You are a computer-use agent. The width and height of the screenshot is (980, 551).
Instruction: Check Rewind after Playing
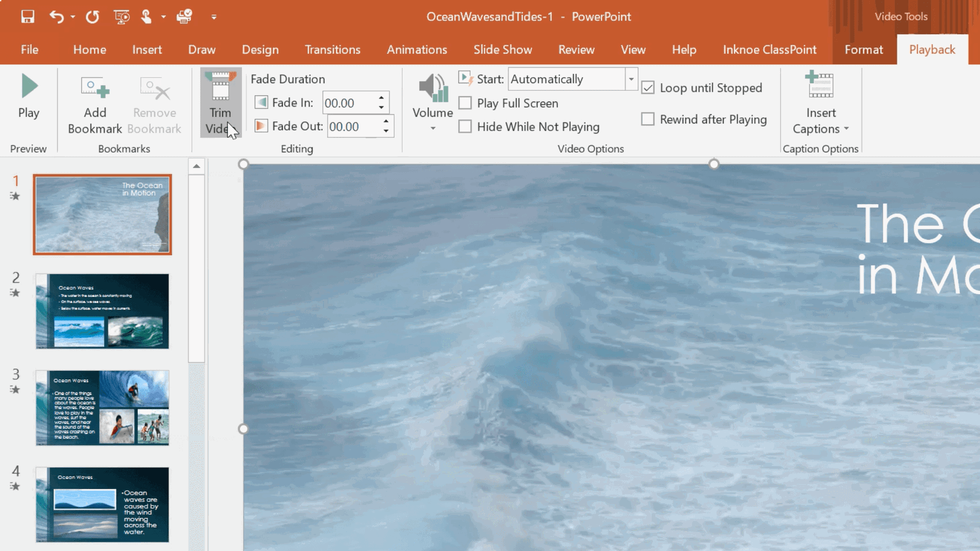647,119
